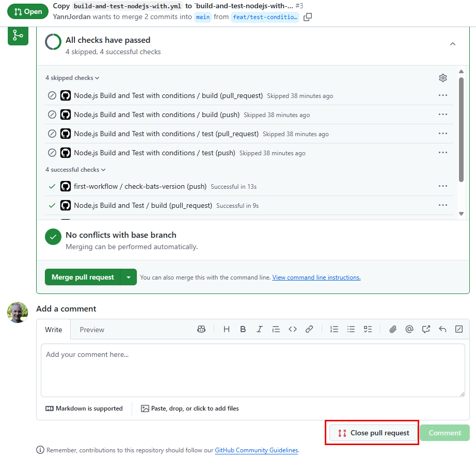Image resolution: width=476 pixels, height=458 pixels.
Task: Close the pull request
Action: click(372, 433)
